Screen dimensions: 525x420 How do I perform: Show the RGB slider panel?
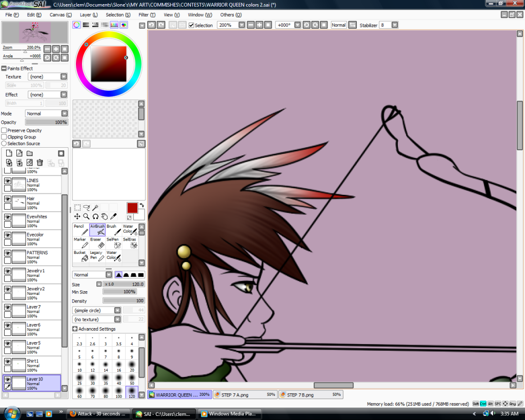pos(86,25)
